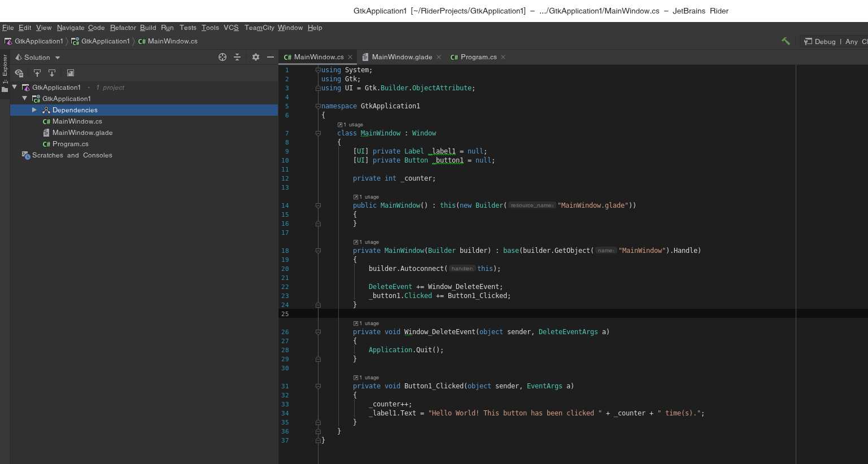Click the Locate/scroll-from-source target icon
This screenshot has height=464, width=868.
click(223, 57)
